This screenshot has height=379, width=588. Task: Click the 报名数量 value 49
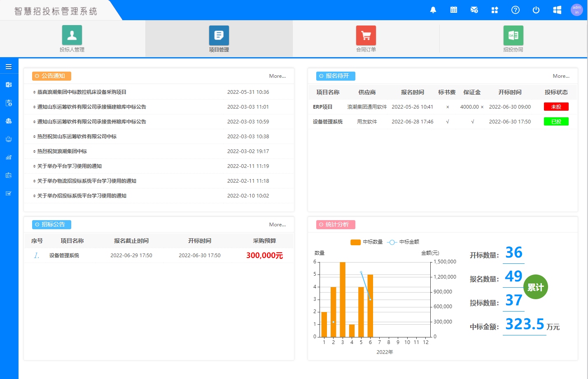tap(513, 276)
